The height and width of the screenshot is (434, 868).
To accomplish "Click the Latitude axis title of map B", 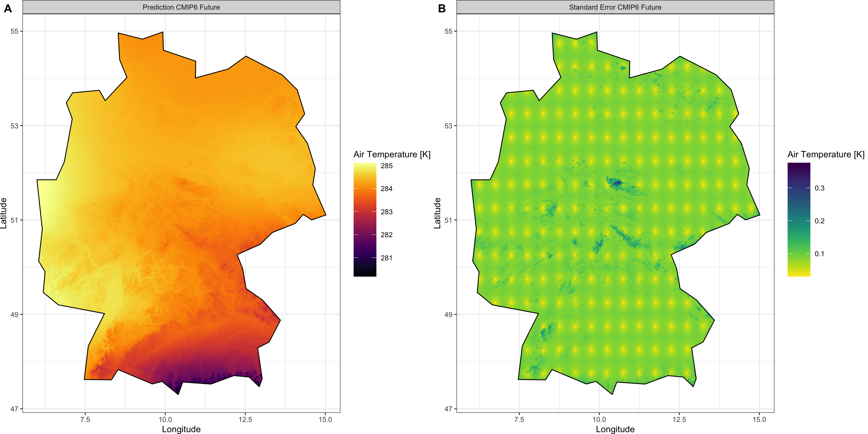I will [x=437, y=213].
